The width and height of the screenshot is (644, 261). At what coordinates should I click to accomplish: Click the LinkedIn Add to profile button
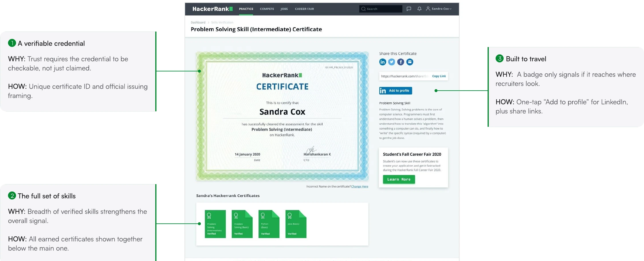coord(396,91)
